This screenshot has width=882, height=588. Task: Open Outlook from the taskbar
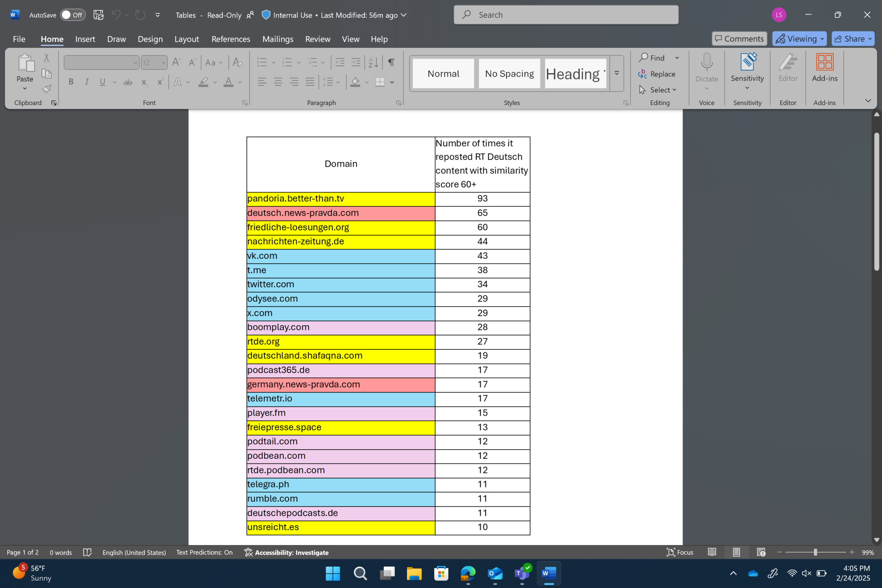(x=495, y=573)
